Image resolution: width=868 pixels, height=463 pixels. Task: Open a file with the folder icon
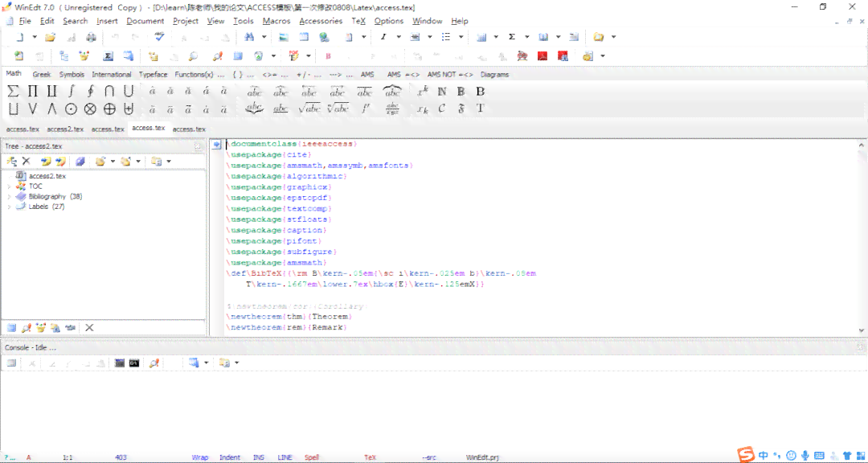tap(51, 37)
